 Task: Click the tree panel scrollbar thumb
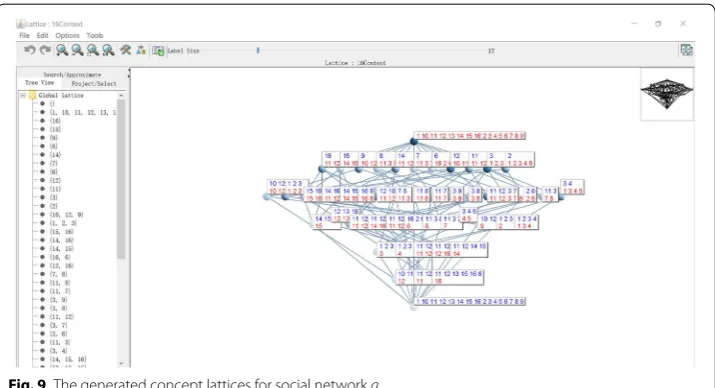click(121, 178)
